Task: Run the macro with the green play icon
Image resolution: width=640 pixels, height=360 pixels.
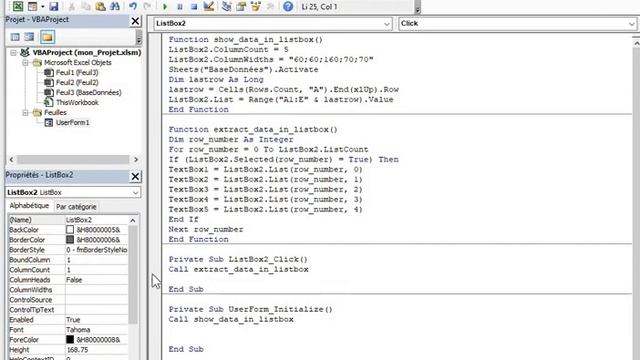Action: (x=165, y=7)
